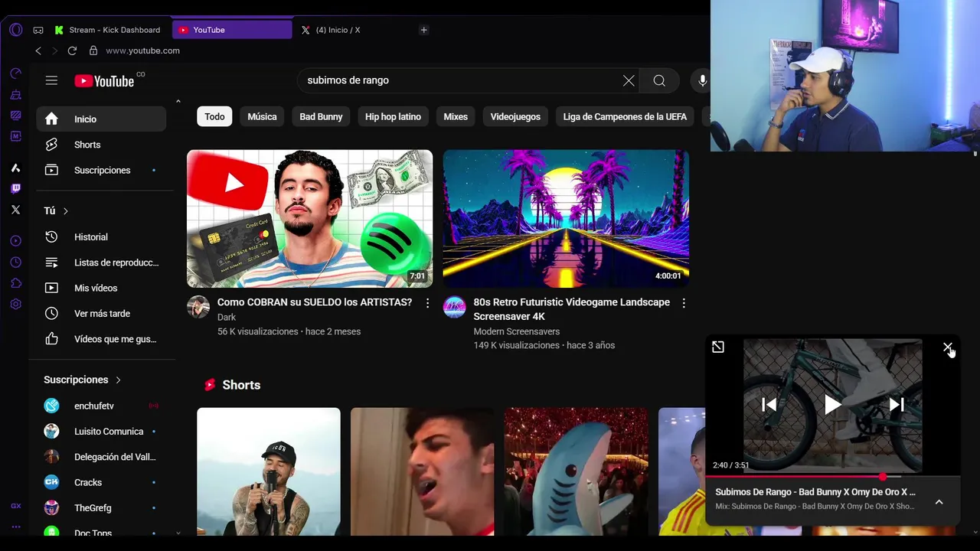Open a new browser tab
This screenshot has height=551, width=980.
click(x=424, y=30)
